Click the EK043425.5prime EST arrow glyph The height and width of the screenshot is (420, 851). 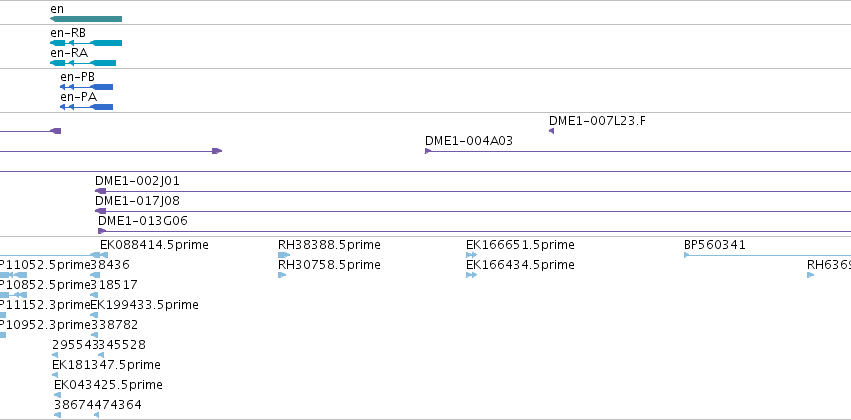click(58, 395)
